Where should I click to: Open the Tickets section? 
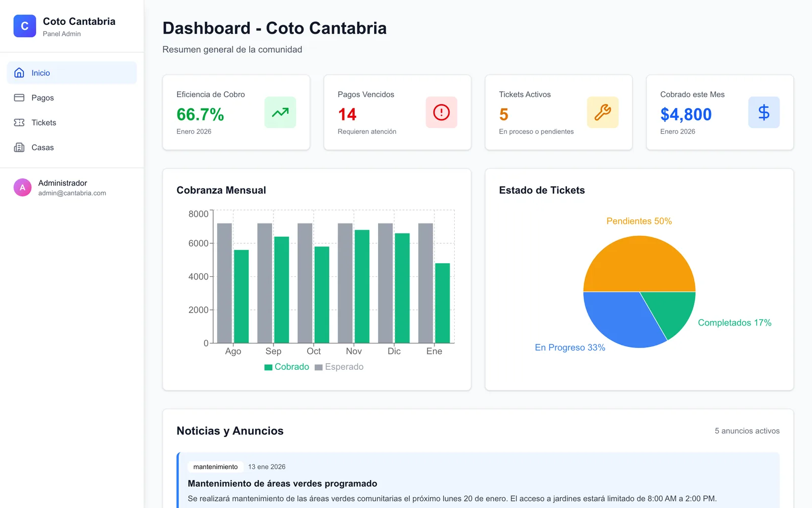click(72, 122)
